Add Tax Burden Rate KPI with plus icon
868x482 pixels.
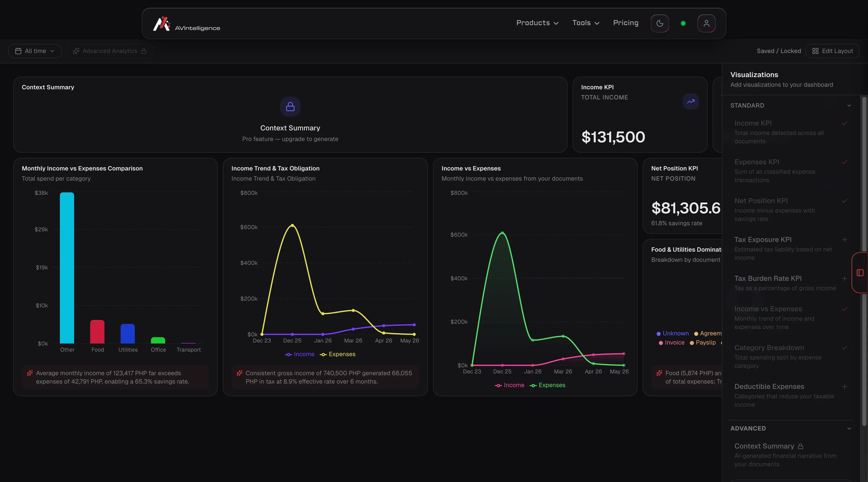[x=844, y=279]
